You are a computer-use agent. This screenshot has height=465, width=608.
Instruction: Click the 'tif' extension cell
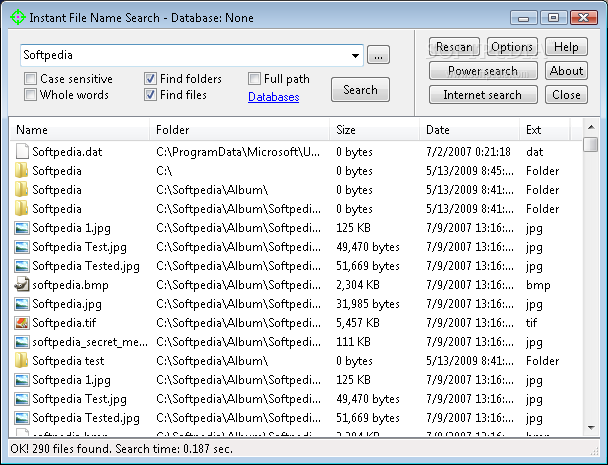coord(531,323)
